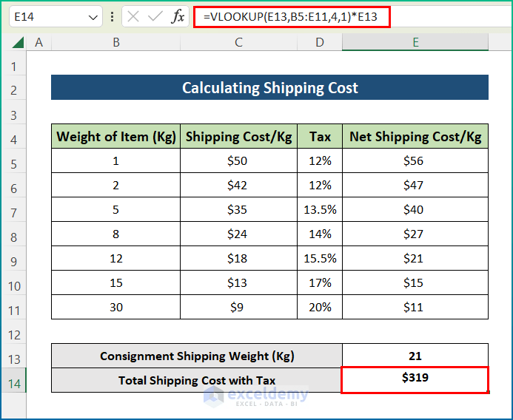Select shipping cost cell $42
513x420 pixels.
click(238, 185)
